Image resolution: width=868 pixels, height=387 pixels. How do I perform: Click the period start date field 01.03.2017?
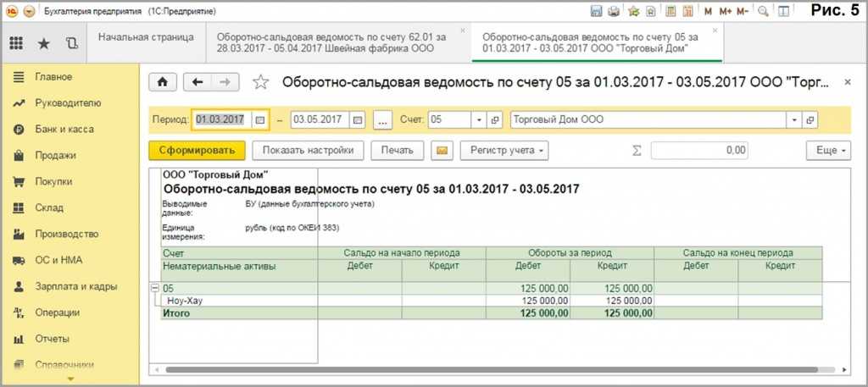[x=222, y=119]
